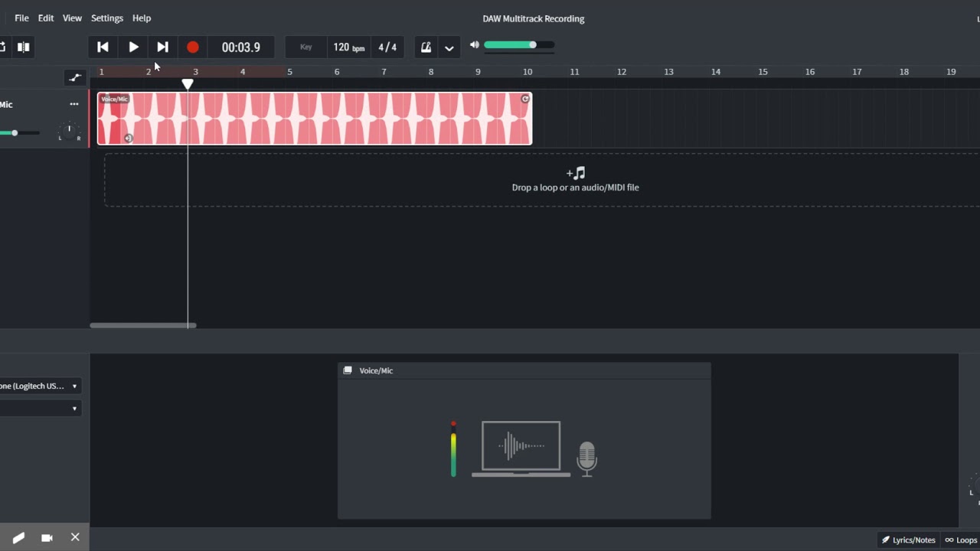
Task: Skip forward to the end
Action: tap(162, 47)
